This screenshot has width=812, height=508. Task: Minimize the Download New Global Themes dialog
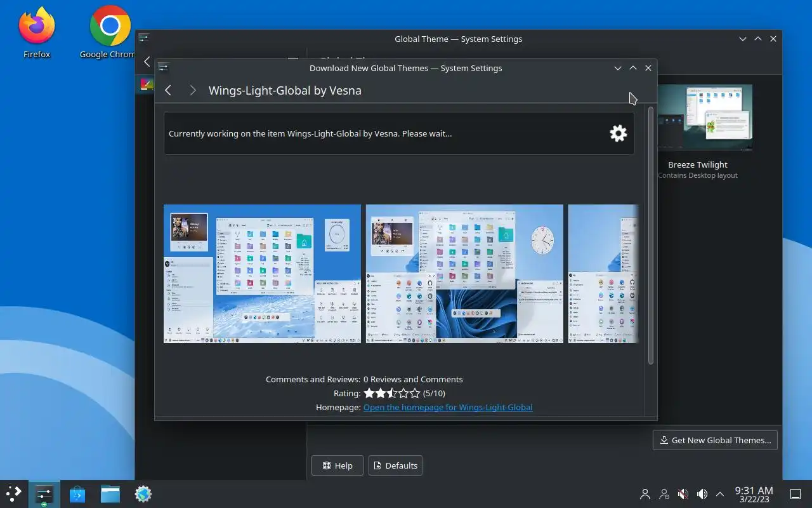click(617, 68)
